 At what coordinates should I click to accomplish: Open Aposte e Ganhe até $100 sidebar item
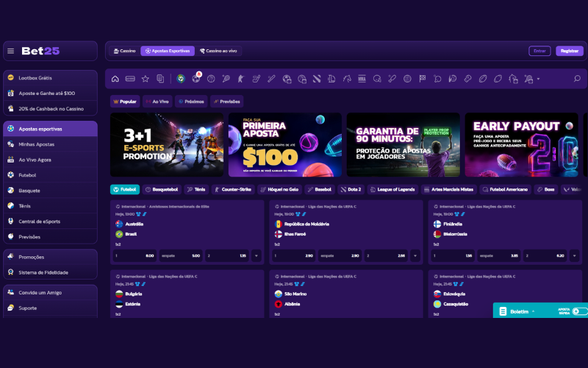(50, 93)
